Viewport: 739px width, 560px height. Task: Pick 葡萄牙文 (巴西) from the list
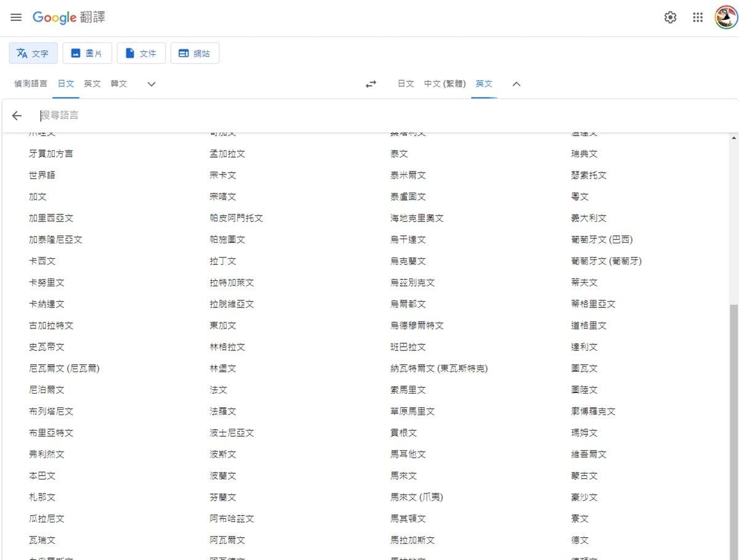(602, 240)
